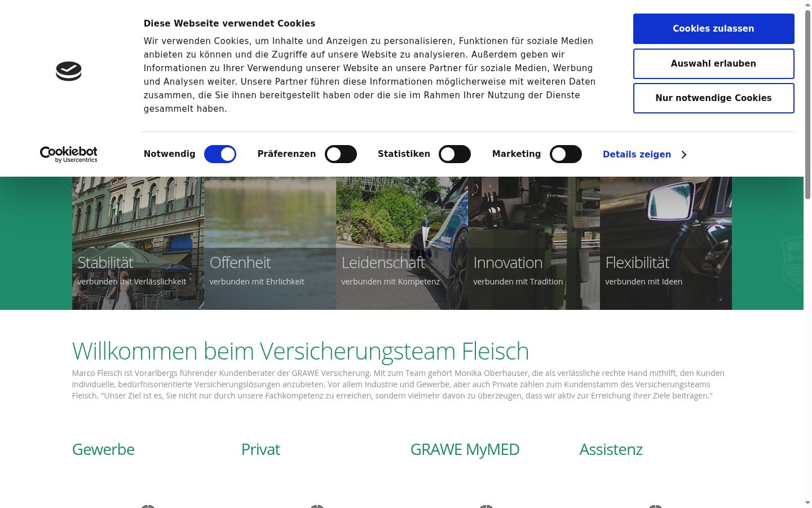Viewport: 812px width, 508px height.
Task: Open the Flexibilität image tile
Action: [x=666, y=243]
